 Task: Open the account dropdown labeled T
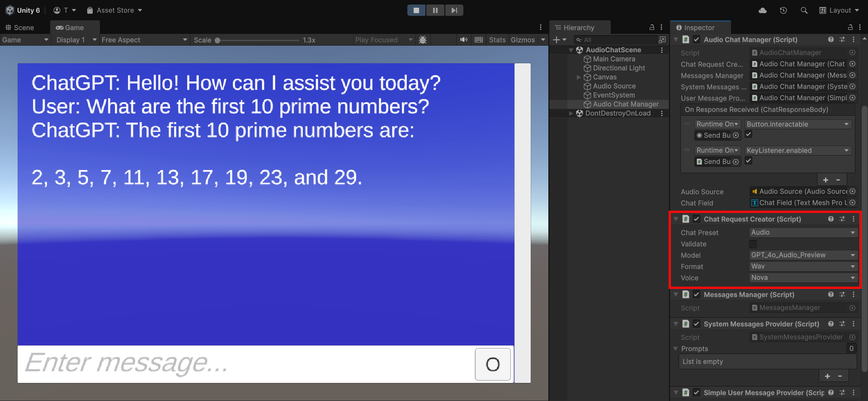(x=65, y=10)
